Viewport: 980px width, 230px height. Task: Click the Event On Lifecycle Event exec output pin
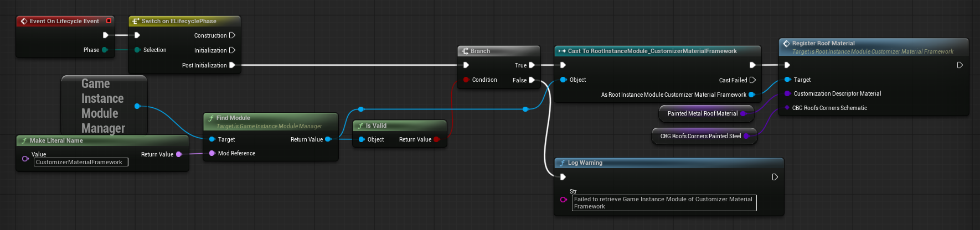pyautogui.click(x=106, y=35)
